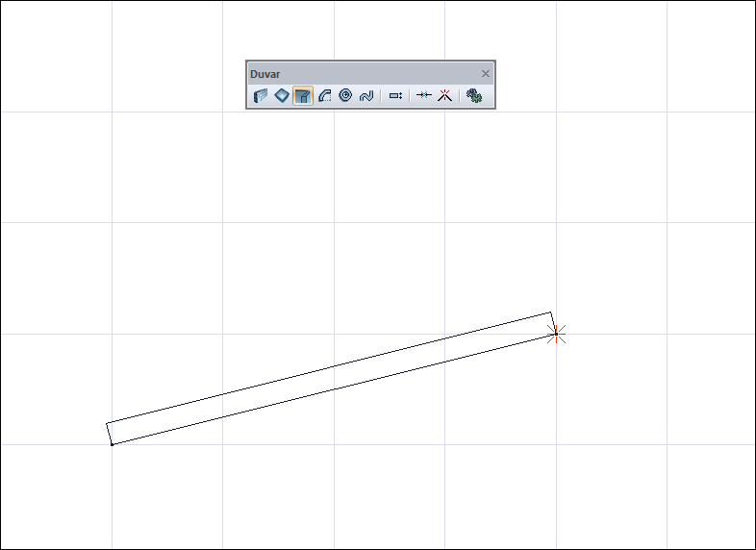Click the wall axis offset icon
Screen dimensions: 756x550
coord(395,95)
